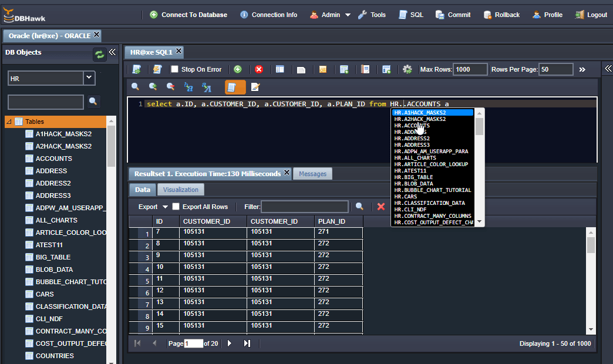Open the Visualization tab
The height and width of the screenshot is (364, 613).
[181, 190]
